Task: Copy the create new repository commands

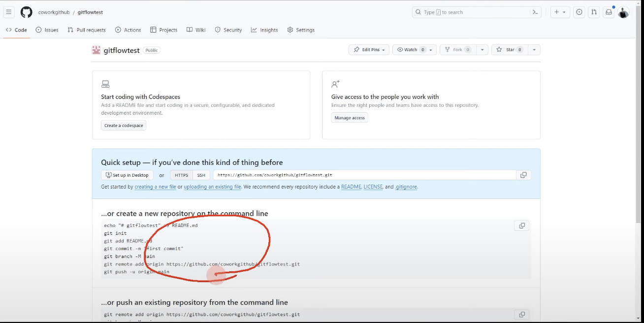Action: (x=522, y=226)
